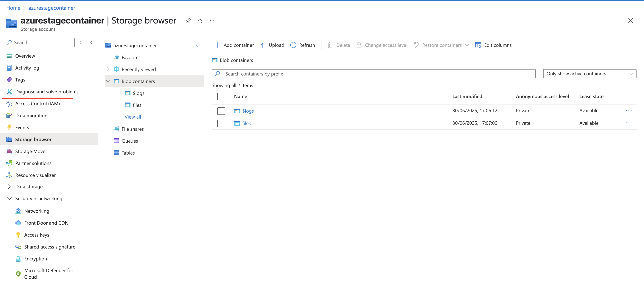The image size is (644, 283).
Task: Open Partner solutions
Action: 33,163
